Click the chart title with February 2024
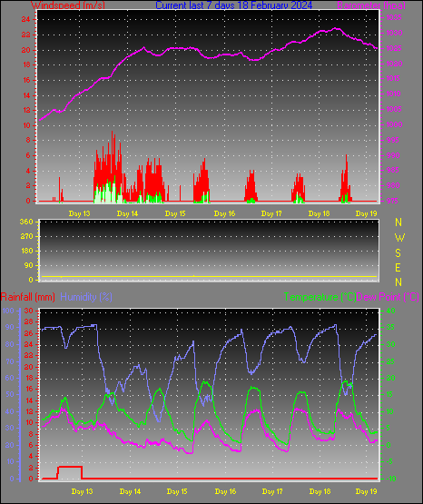 pos(234,5)
